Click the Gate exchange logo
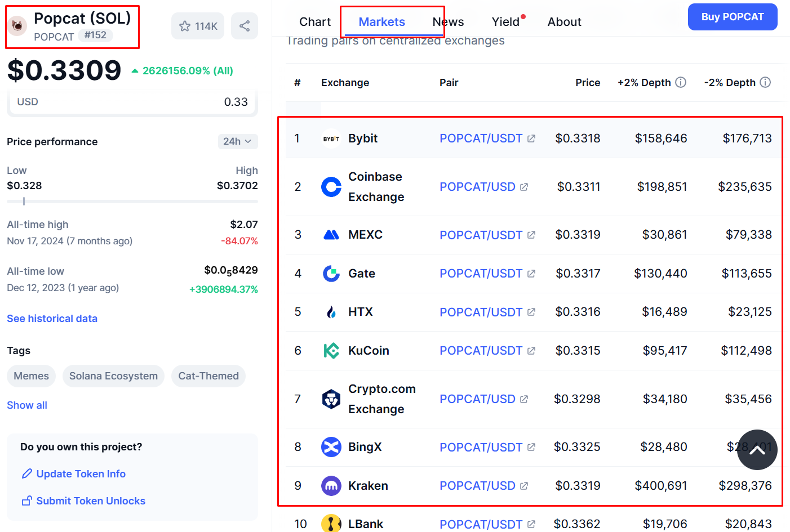The height and width of the screenshot is (532, 790). pos(331,274)
